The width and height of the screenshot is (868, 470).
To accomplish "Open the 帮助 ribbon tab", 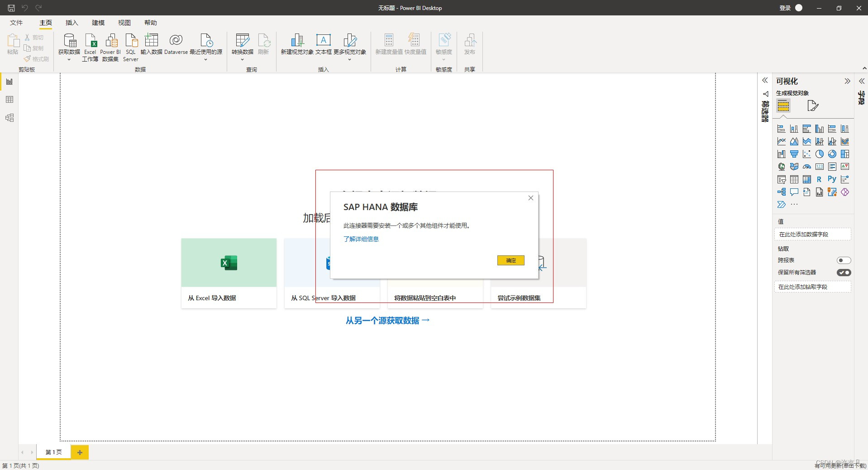I will pos(151,23).
